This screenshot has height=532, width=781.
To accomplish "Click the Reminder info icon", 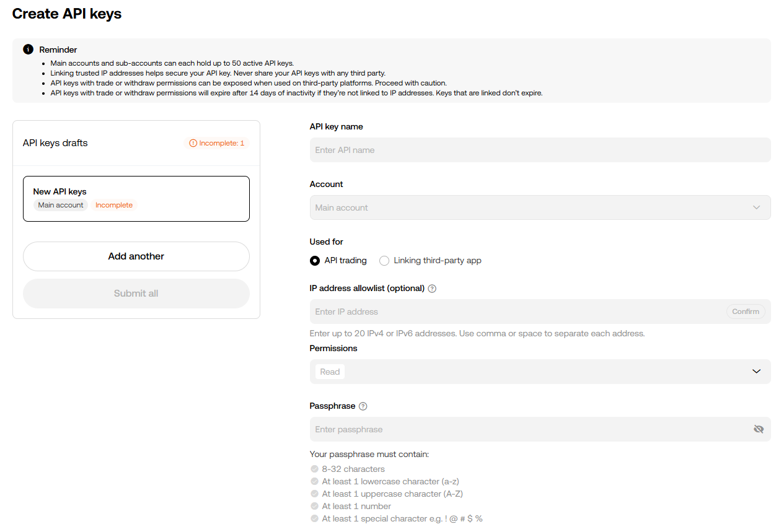I will pyautogui.click(x=28, y=50).
